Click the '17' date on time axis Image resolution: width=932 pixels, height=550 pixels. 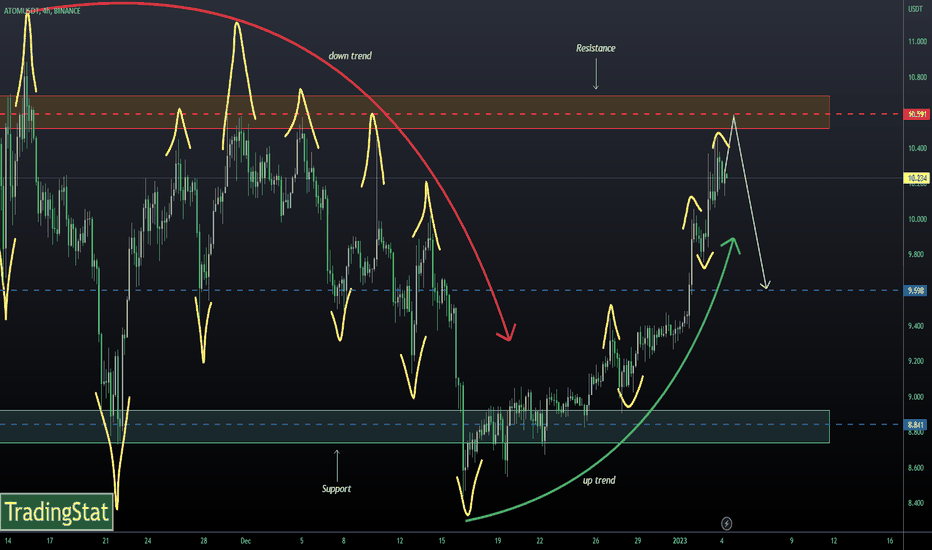(x=50, y=541)
